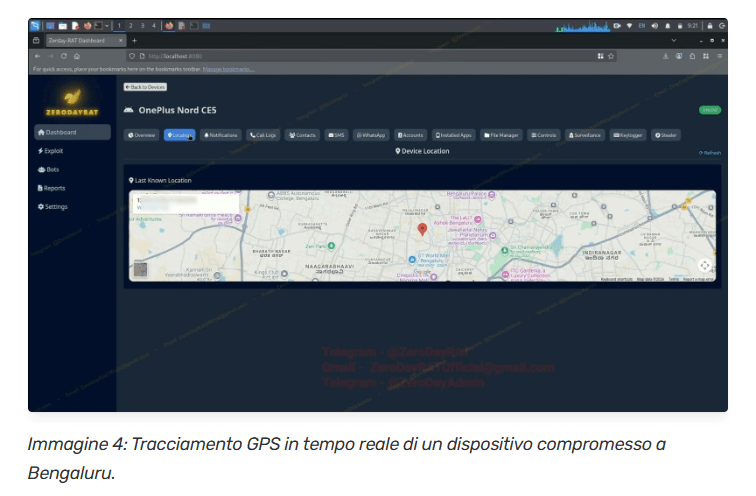Click the Manage bookmarks link
The width and height of the screenshot is (756, 496).
pos(228,69)
